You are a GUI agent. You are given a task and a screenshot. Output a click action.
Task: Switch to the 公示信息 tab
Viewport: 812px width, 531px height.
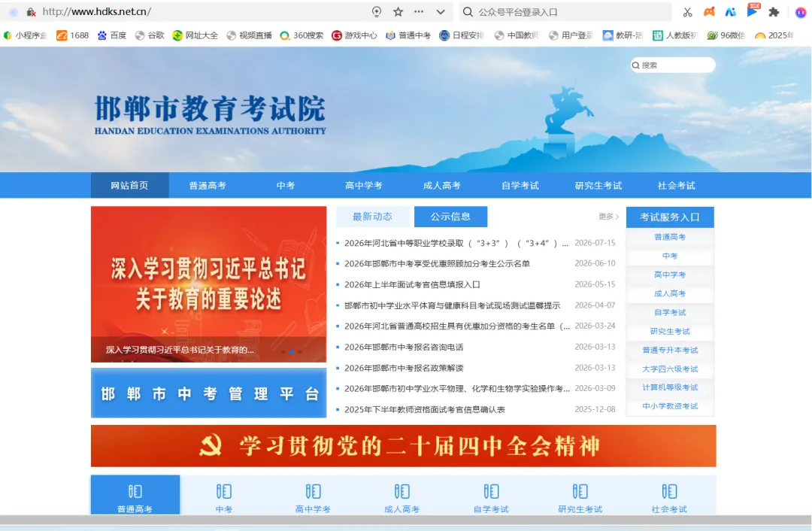(450, 217)
